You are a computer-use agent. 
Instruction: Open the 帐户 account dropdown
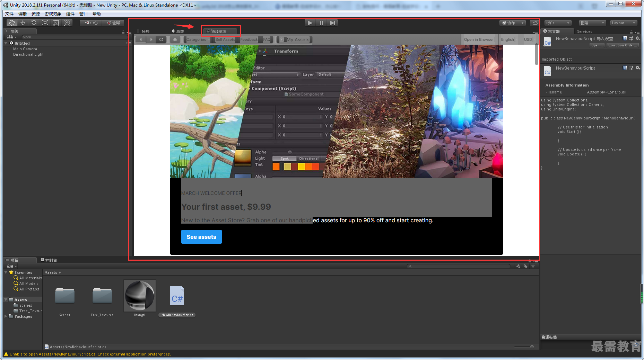[558, 23]
